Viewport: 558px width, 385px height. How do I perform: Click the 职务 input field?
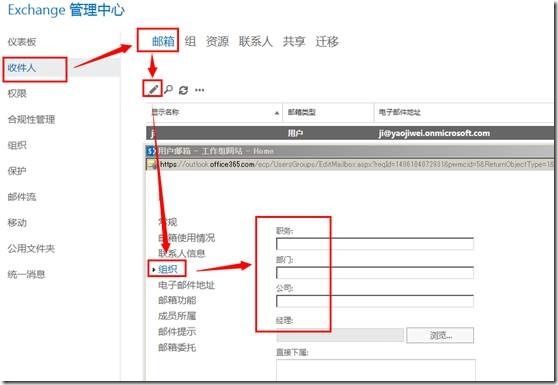[375, 244]
